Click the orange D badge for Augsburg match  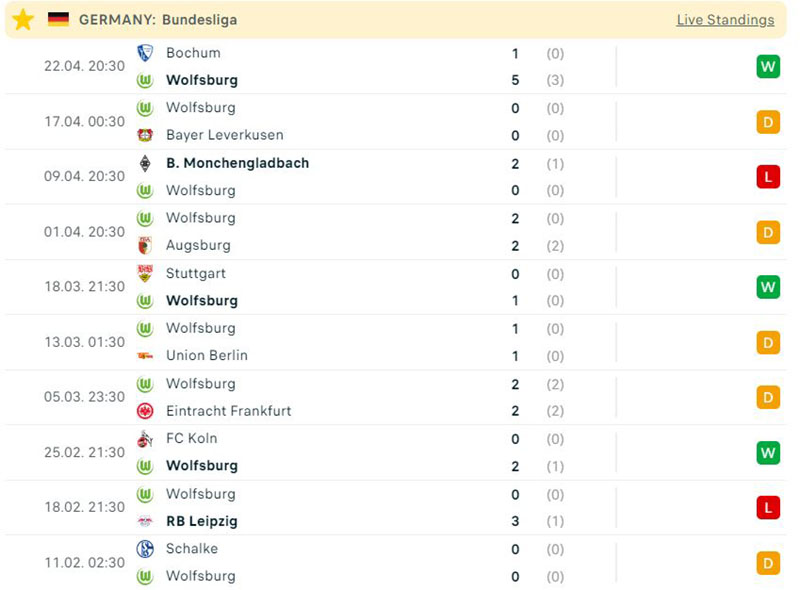click(767, 232)
